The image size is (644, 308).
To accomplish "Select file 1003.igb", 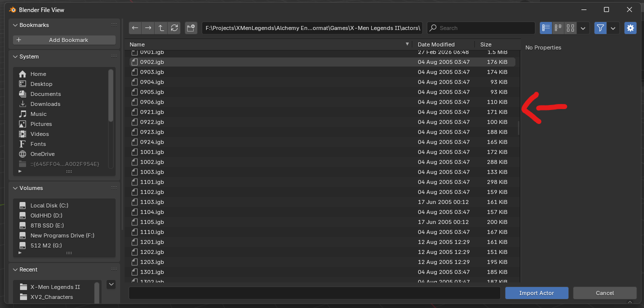I will click(322, 172).
